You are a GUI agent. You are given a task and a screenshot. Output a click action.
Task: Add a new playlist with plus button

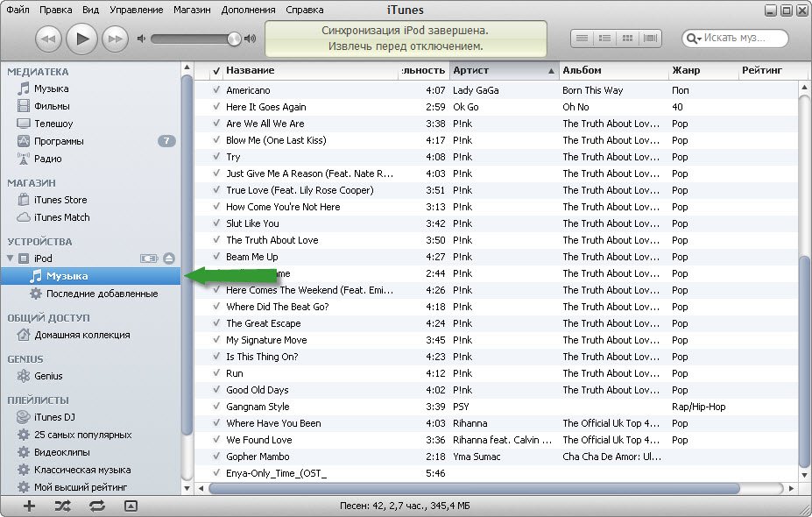pos(29,506)
